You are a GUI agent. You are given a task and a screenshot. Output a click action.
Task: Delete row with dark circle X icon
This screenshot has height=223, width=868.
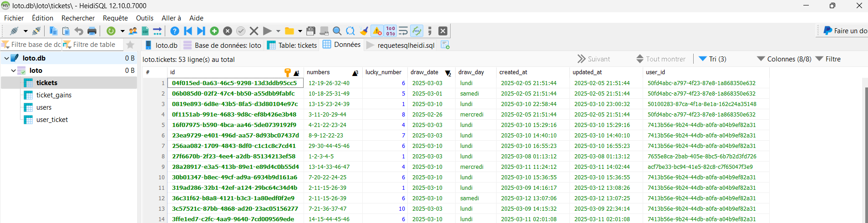pos(228,31)
